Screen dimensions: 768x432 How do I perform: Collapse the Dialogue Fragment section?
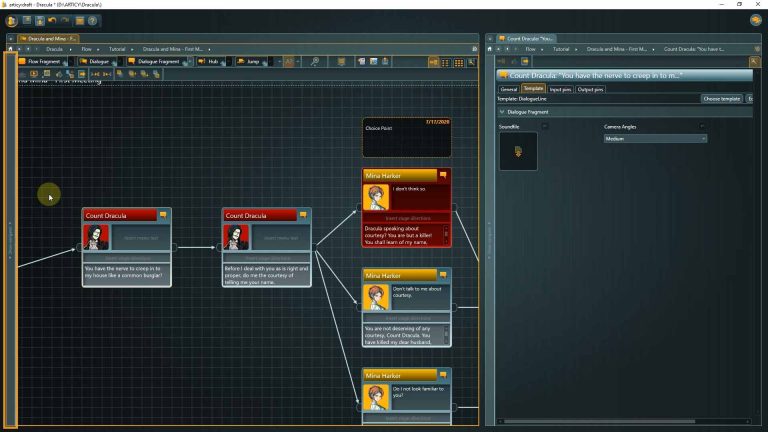502,112
